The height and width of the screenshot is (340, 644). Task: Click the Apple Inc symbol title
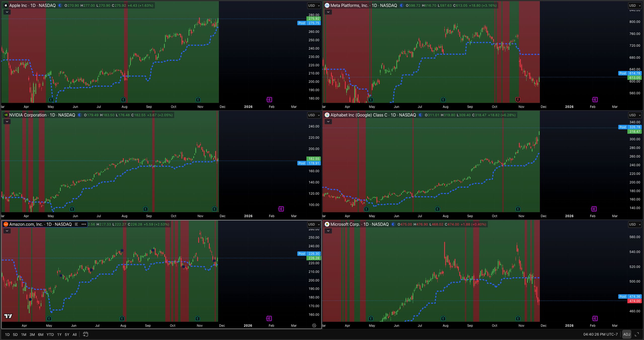(x=18, y=5)
